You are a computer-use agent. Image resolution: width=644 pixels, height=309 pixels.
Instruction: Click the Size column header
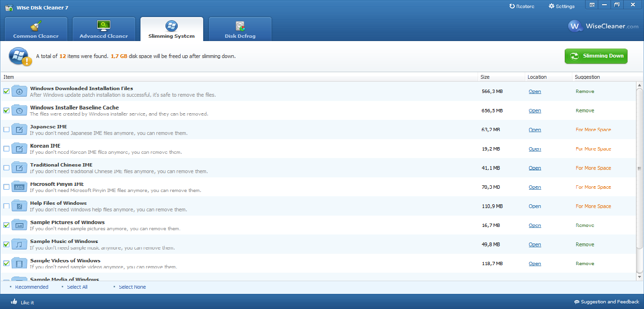point(502,77)
